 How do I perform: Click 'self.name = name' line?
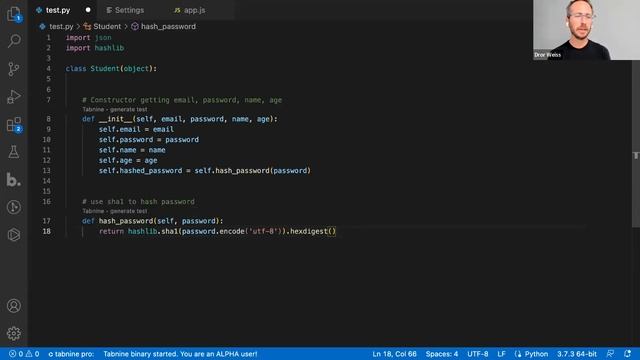[x=132, y=150]
